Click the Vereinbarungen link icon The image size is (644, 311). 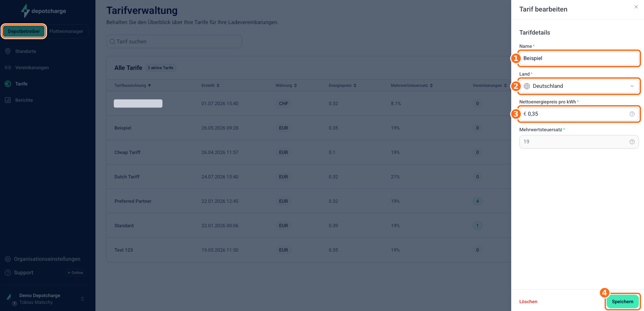8,67
